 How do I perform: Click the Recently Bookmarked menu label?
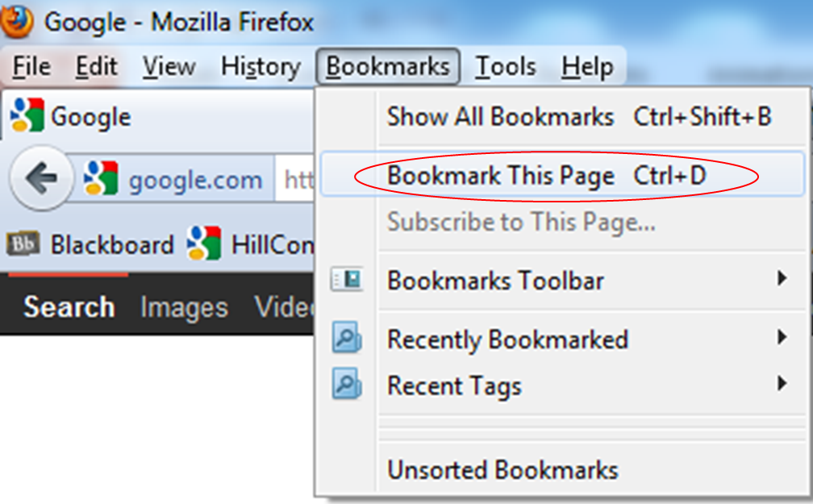507,339
